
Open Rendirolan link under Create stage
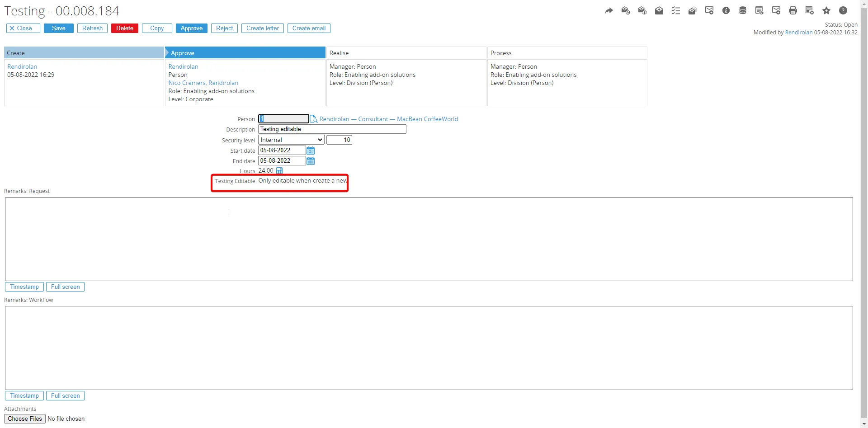[x=22, y=67]
